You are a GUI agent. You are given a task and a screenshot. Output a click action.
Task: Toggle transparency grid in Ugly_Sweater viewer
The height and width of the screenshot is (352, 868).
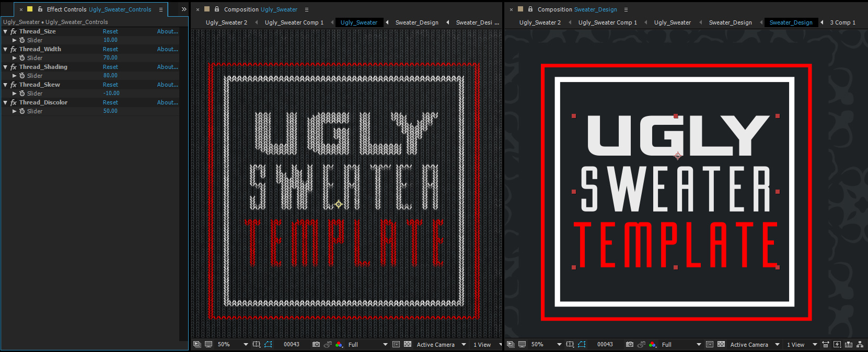pyautogui.click(x=408, y=345)
